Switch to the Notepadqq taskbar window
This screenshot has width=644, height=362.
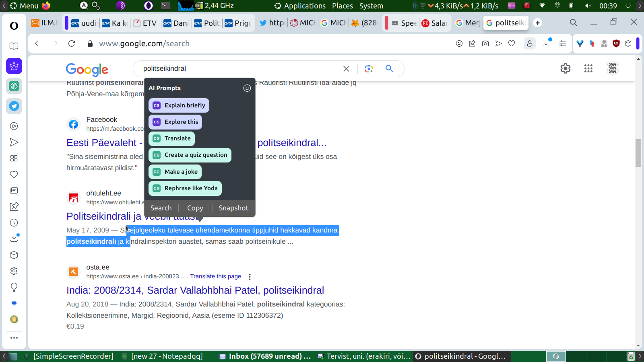[163, 356]
